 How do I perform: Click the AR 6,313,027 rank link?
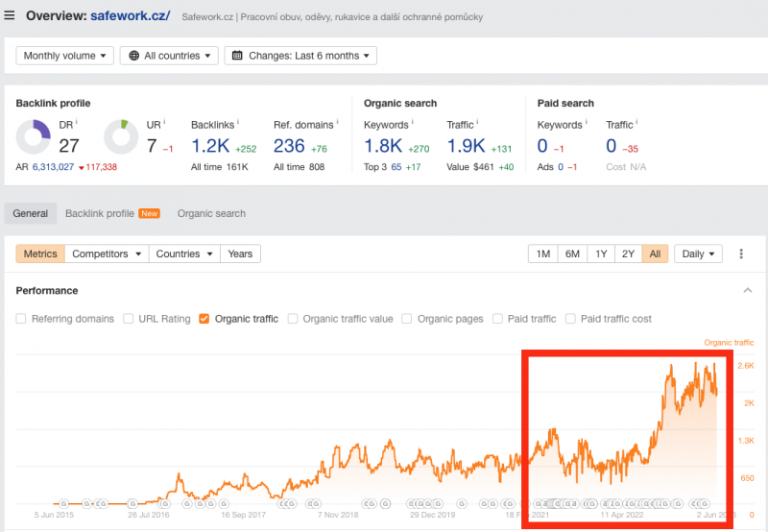pyautogui.click(x=53, y=167)
